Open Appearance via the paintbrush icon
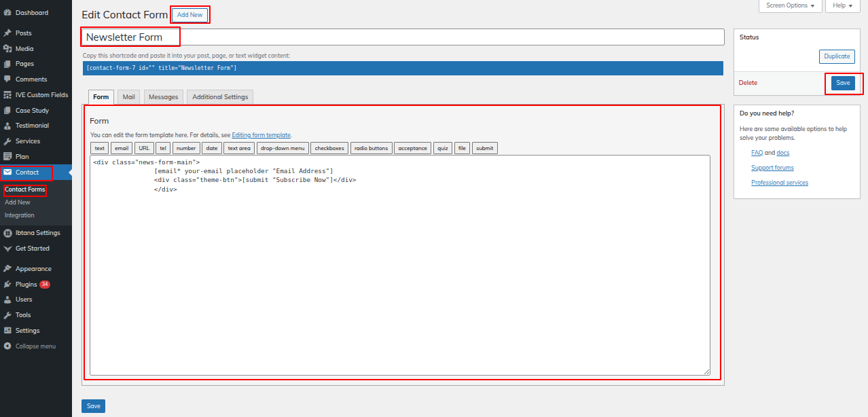 tap(7, 269)
